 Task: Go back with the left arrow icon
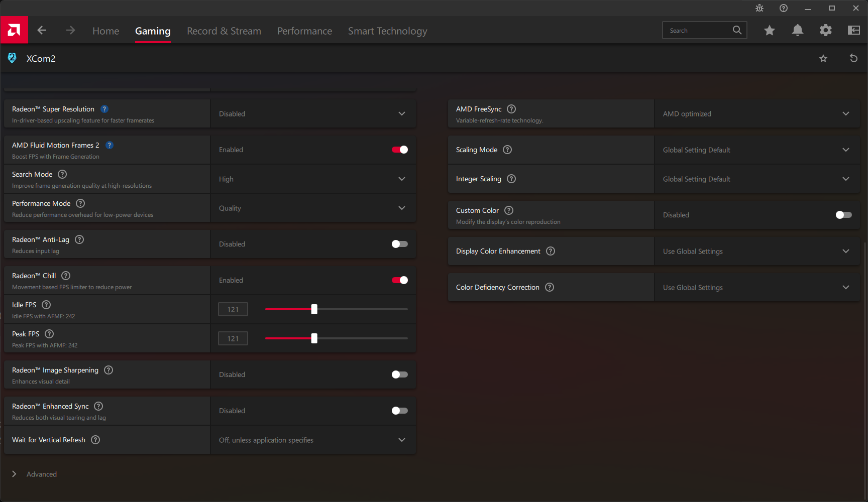tap(42, 31)
